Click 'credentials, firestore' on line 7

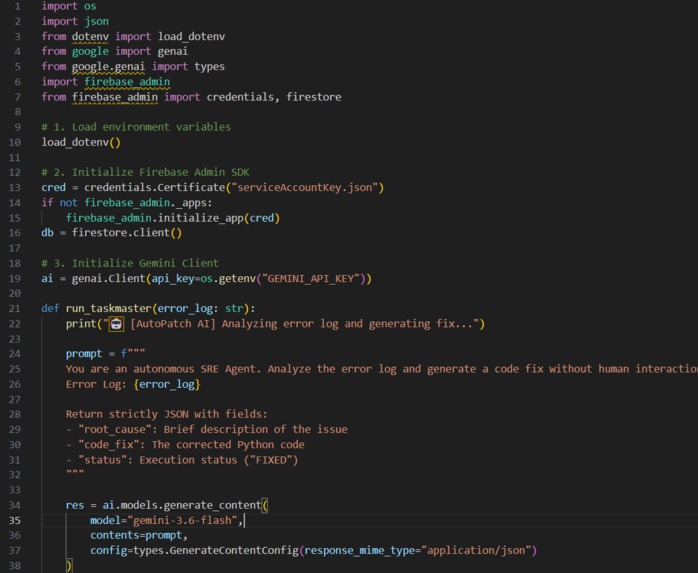coord(274,97)
